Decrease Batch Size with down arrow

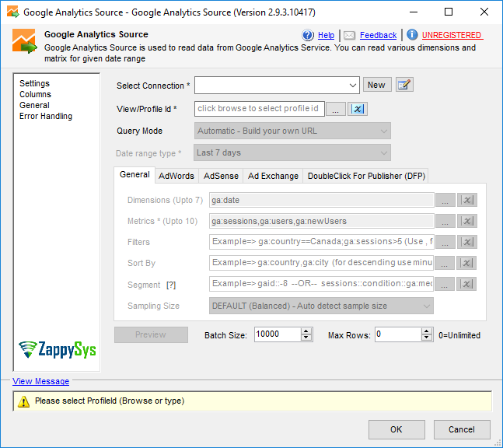click(x=306, y=338)
